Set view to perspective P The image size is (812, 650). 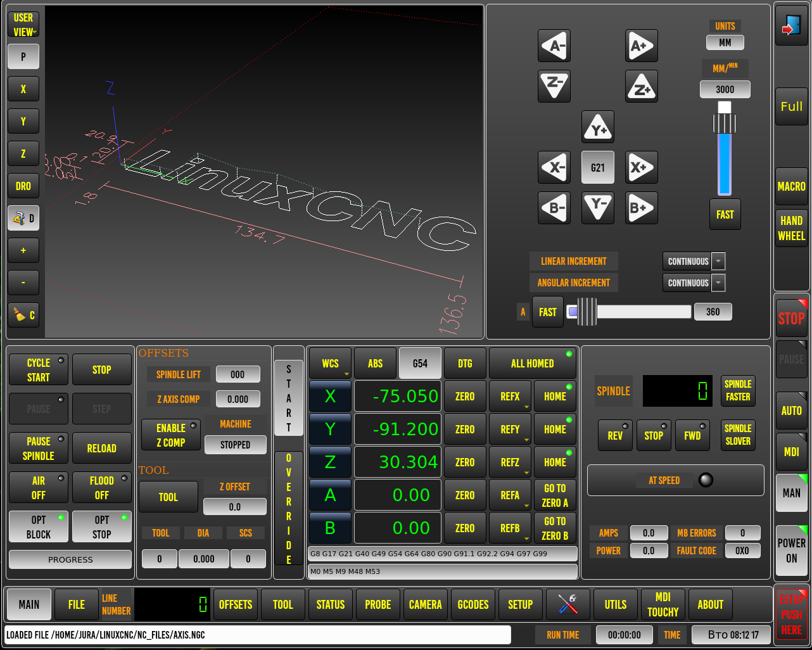click(23, 57)
